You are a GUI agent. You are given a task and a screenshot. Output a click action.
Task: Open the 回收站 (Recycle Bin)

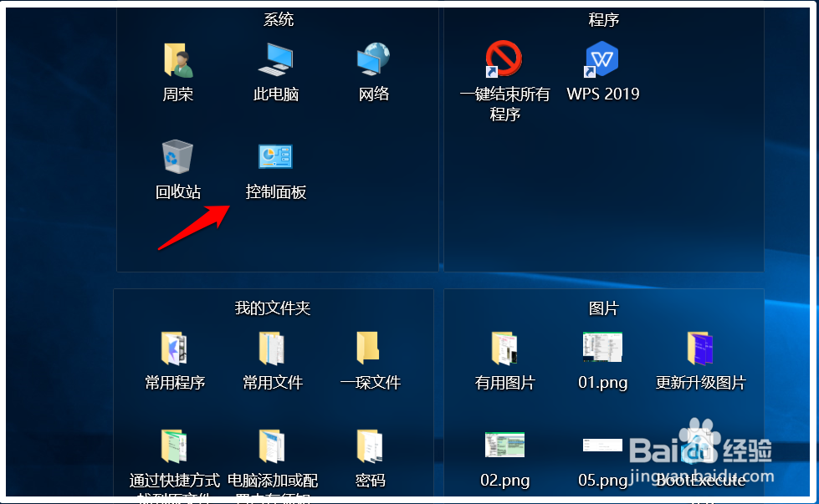177,159
